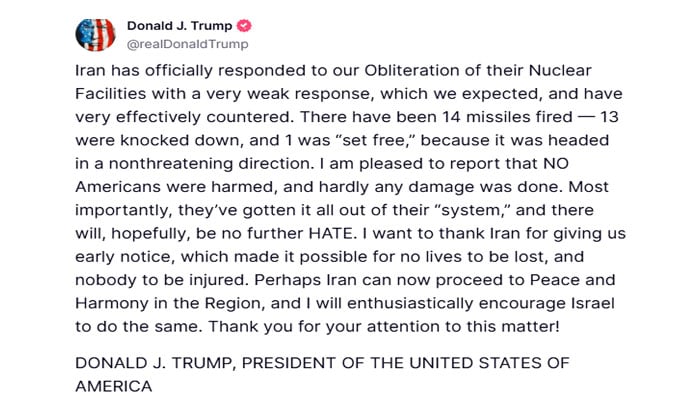This screenshot has width=700, height=400.
Task: Click the words "Peace and" in the post
Action: (573, 280)
